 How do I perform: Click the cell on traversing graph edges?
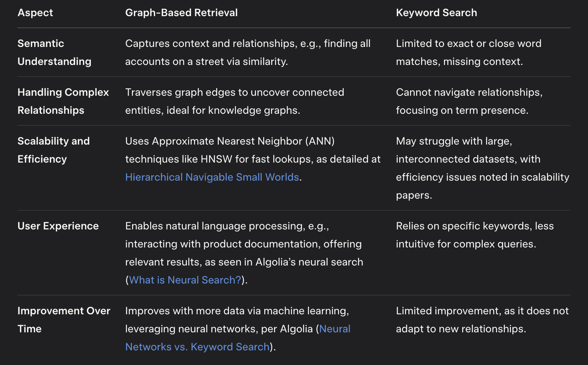[235, 101]
